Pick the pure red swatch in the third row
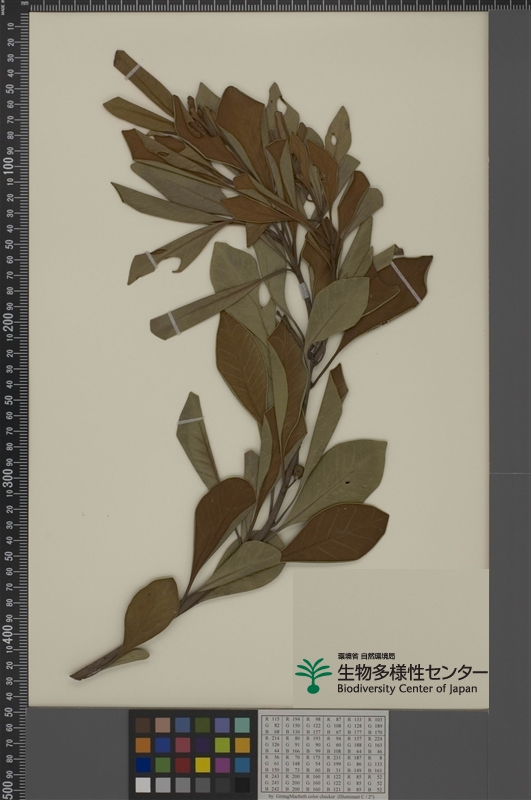This screenshot has width=531, height=800. tap(183, 764)
